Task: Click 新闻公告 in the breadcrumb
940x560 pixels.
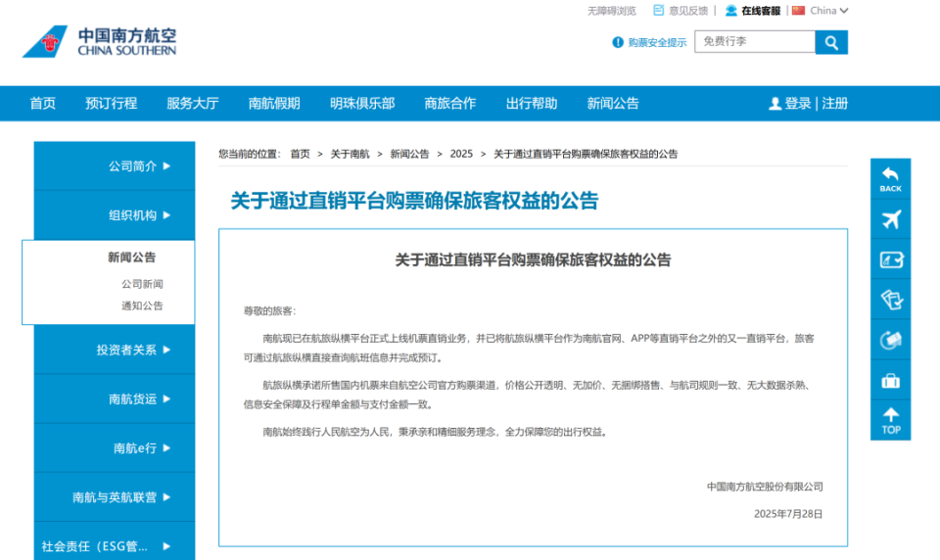Action: coord(409,154)
